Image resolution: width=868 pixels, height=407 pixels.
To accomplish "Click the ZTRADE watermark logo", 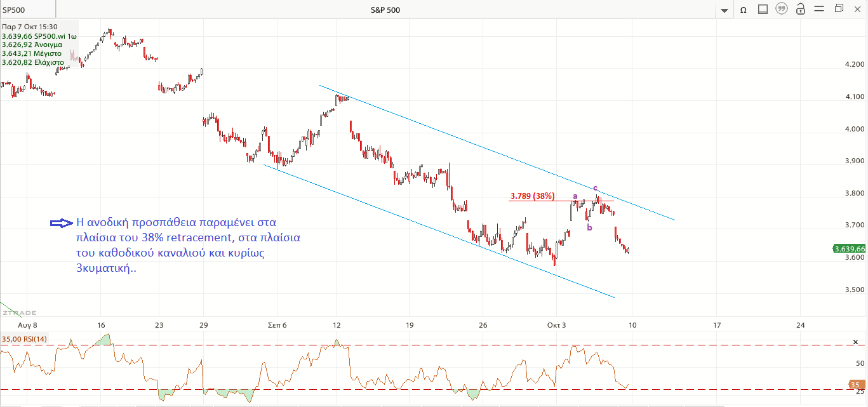I will click(19, 313).
